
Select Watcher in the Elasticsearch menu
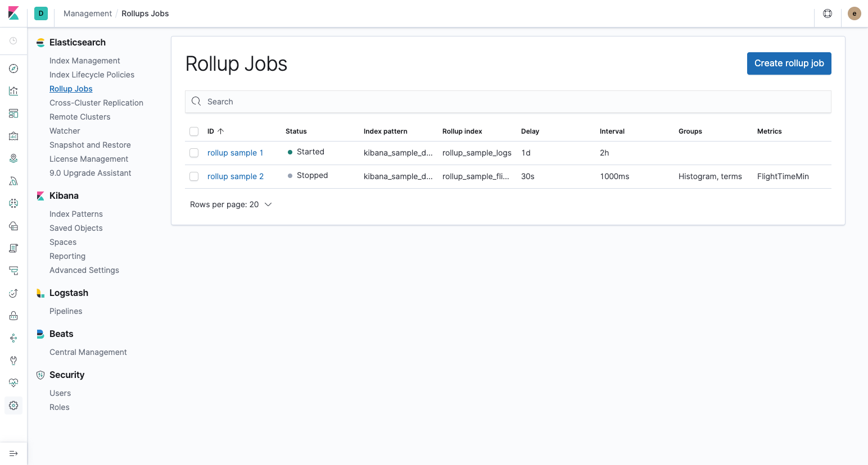pos(64,130)
